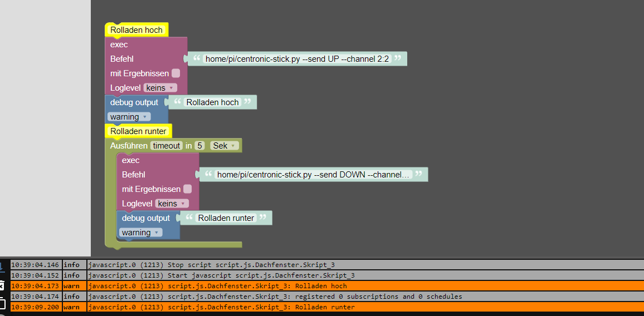Image resolution: width=644 pixels, height=316 pixels.
Task: Click the timestamp '10:39:04.173' in the log
Action: [x=36, y=286]
